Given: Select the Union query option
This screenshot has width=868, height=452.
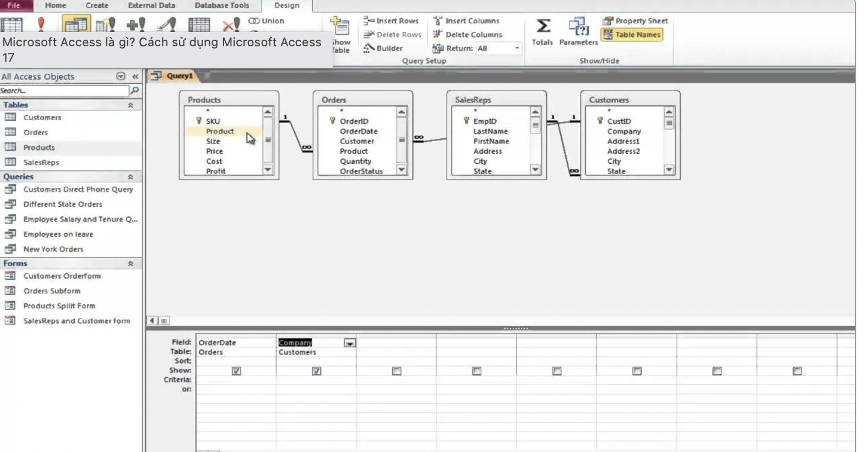Looking at the screenshot, I should click(x=267, y=21).
